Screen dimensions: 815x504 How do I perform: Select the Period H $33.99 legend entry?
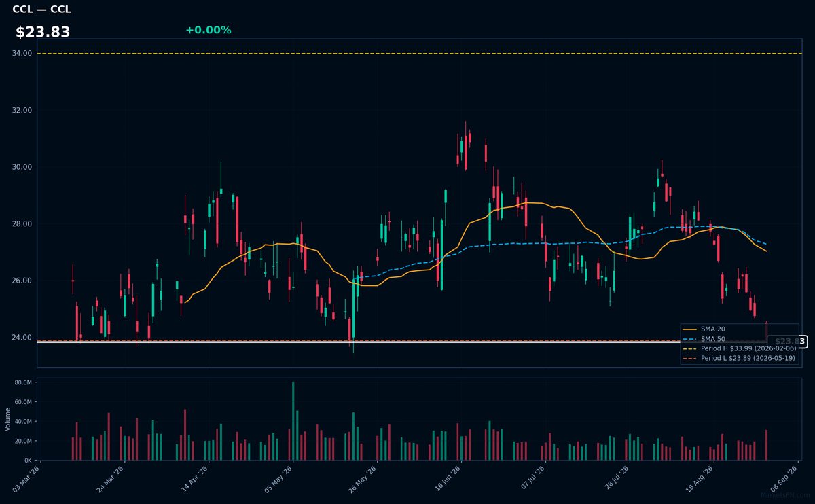739,348
